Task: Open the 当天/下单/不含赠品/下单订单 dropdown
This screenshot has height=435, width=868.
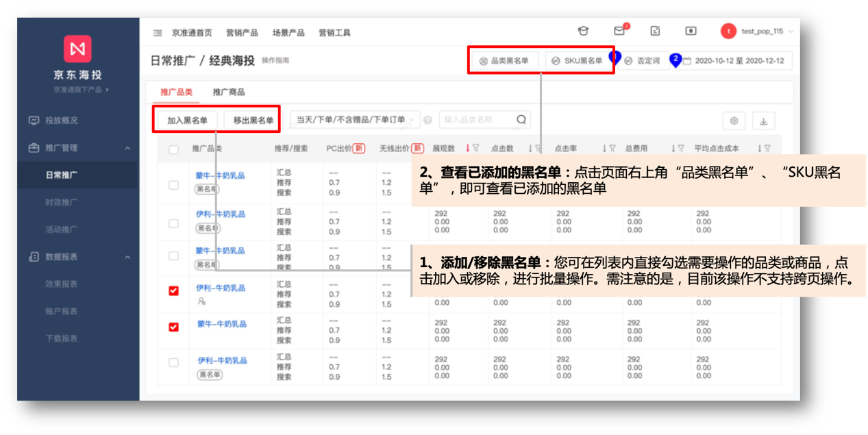Action: click(x=355, y=119)
